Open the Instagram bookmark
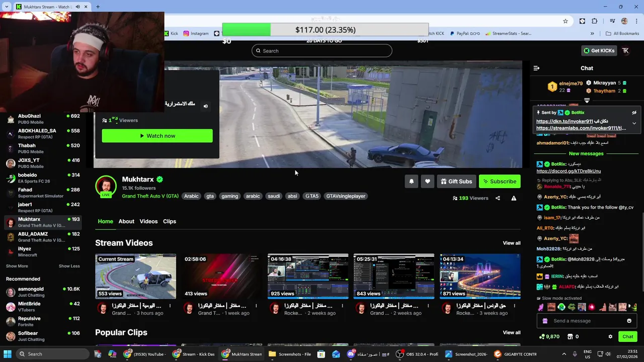This screenshot has width=644, height=362. 196,34
